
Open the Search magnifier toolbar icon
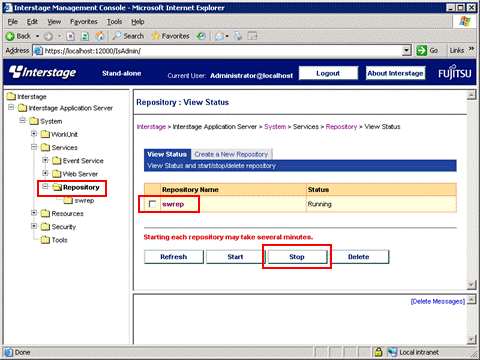[117, 36]
